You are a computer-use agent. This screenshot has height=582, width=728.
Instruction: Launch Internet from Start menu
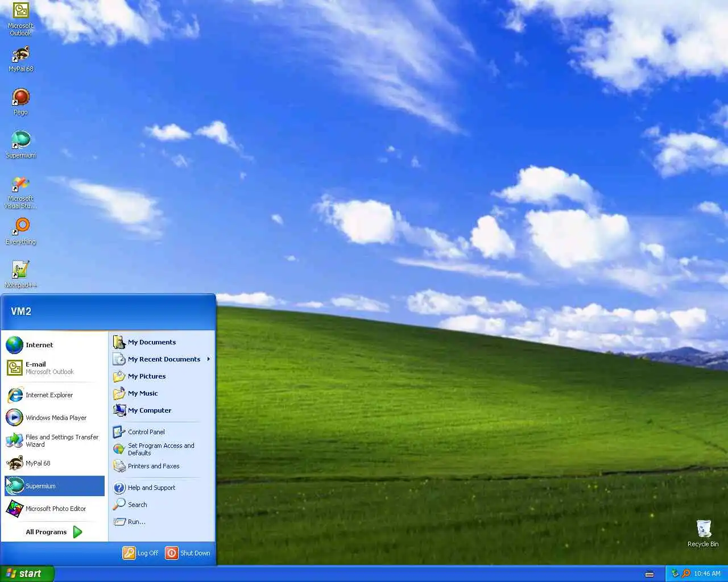55,345
